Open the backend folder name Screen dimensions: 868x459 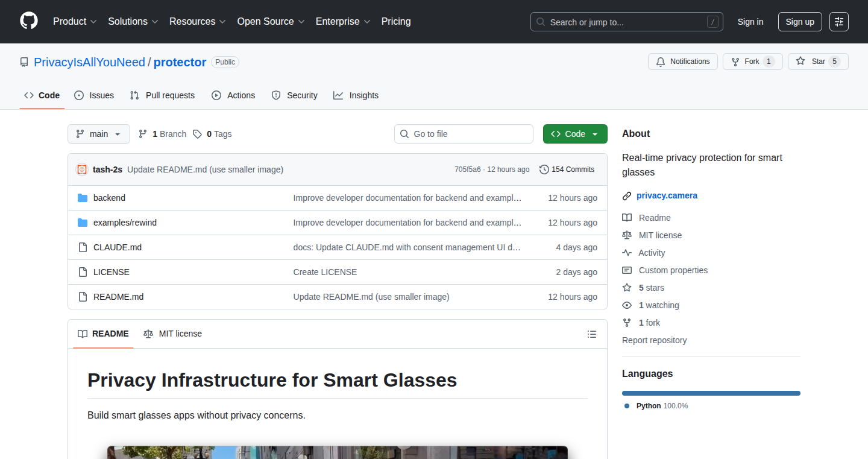pos(109,198)
